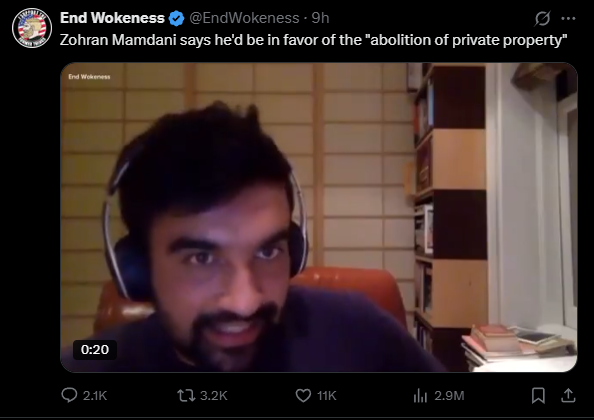View analytics via the bar chart icon
Screen dimensions: 594x420
(420, 396)
